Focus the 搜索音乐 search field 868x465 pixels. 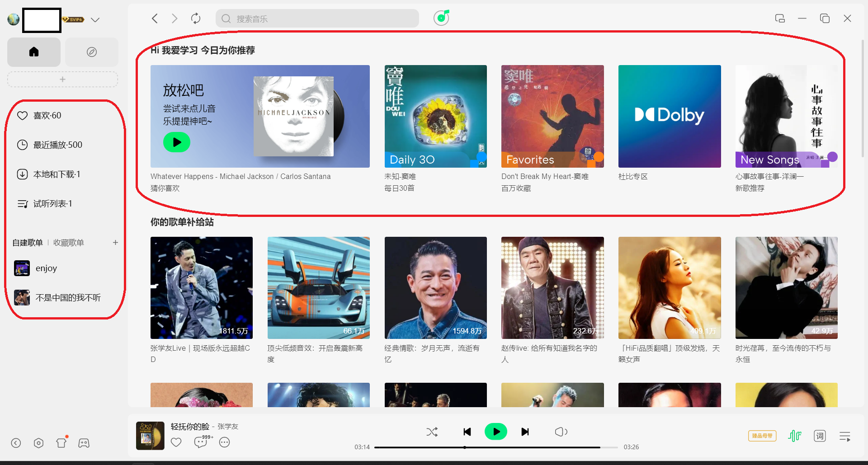(317, 19)
